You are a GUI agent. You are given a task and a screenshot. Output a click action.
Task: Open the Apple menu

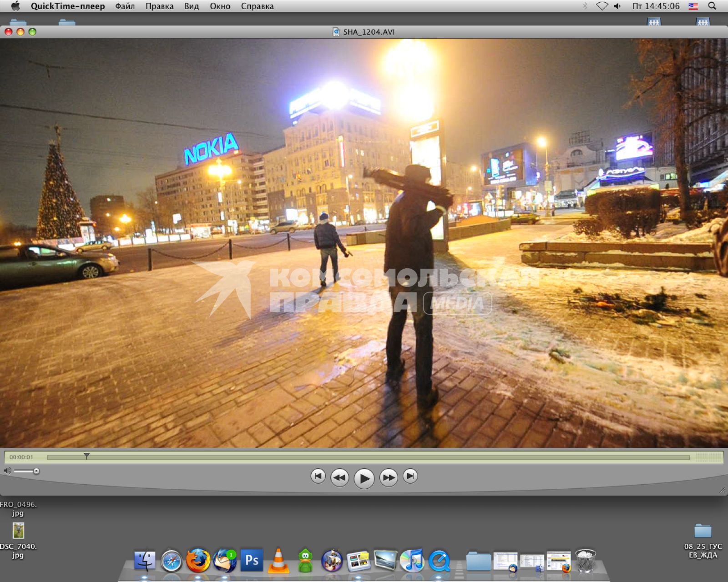coord(15,6)
